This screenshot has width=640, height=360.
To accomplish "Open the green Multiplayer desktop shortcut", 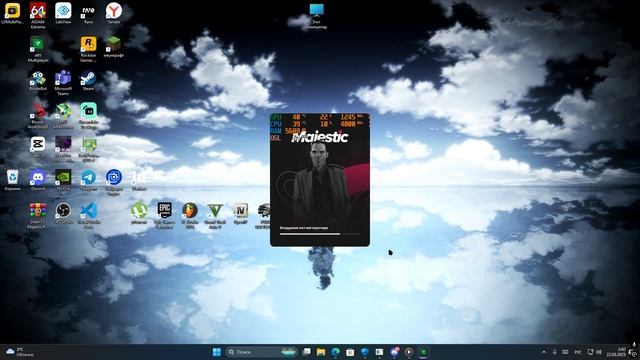I will coord(38,49).
